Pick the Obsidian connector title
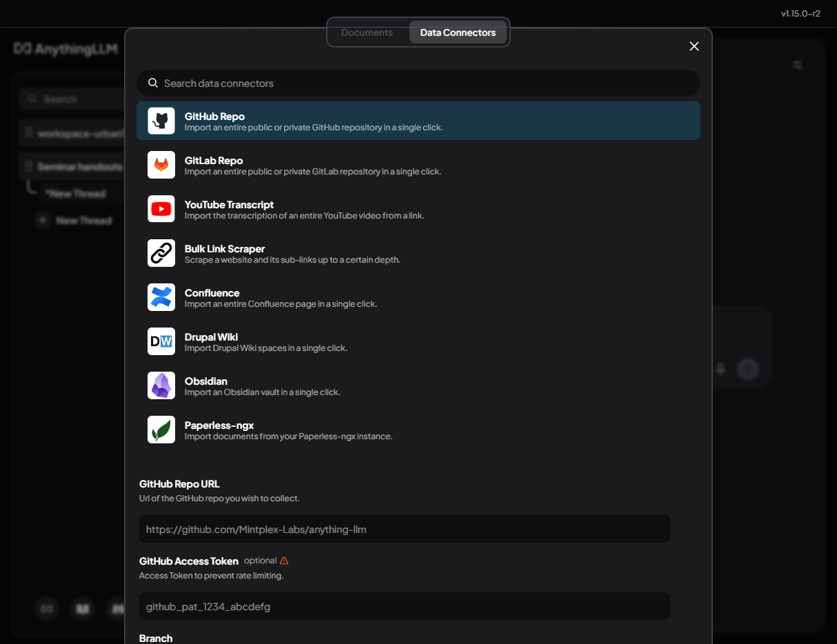This screenshot has width=837, height=644. point(206,381)
